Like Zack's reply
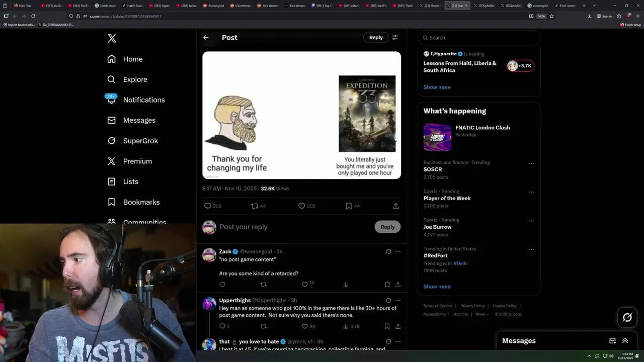This screenshot has width=644, height=362. tap(305, 285)
